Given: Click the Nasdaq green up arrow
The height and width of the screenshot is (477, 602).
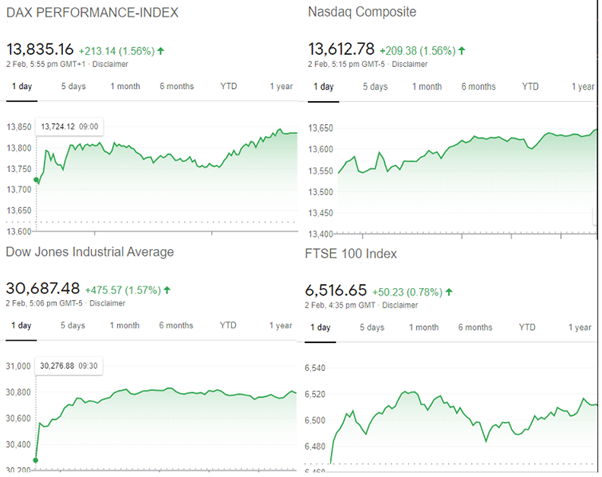Looking at the screenshot, I should click(462, 50).
